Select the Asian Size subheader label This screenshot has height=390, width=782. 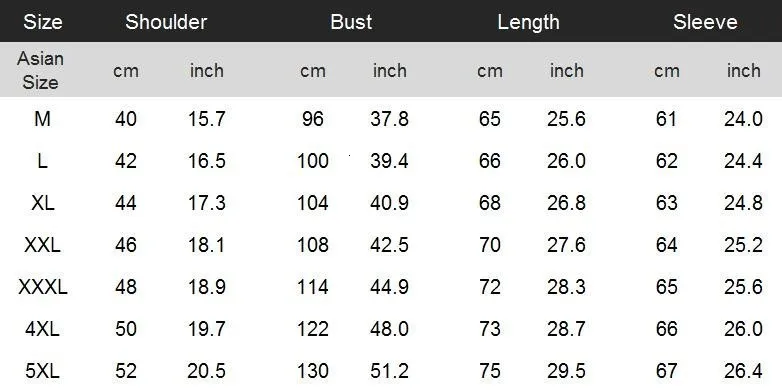[x=40, y=70]
